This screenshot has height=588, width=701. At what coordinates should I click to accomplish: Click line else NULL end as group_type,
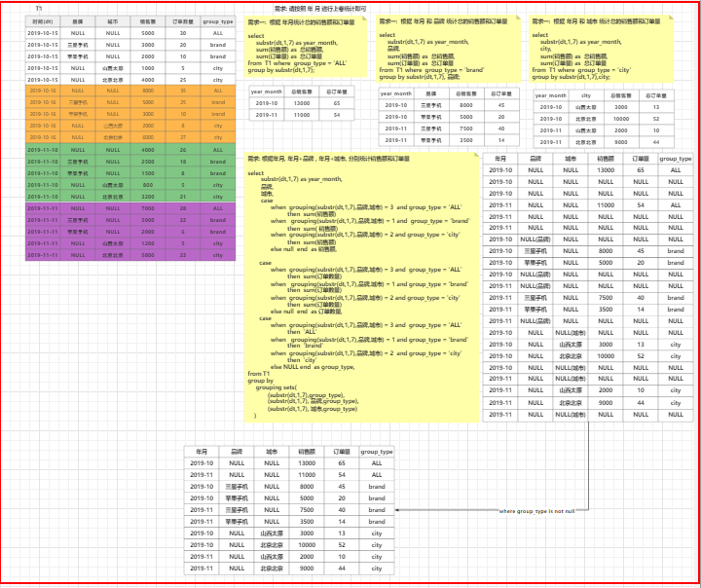click(x=313, y=367)
